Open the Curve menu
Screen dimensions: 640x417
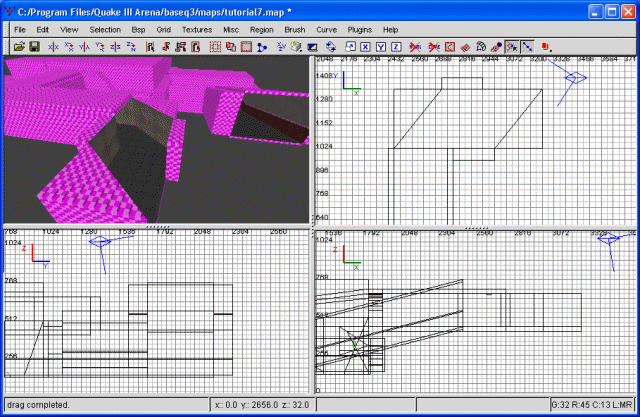point(327,30)
